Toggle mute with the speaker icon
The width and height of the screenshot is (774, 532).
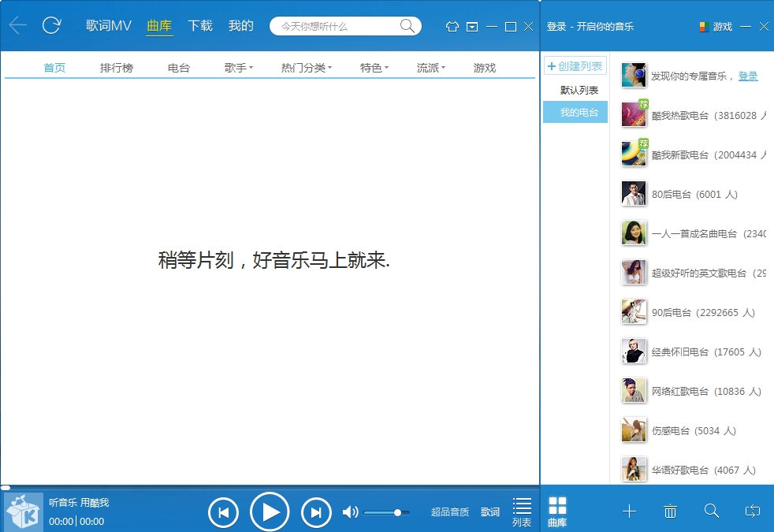[x=349, y=512]
